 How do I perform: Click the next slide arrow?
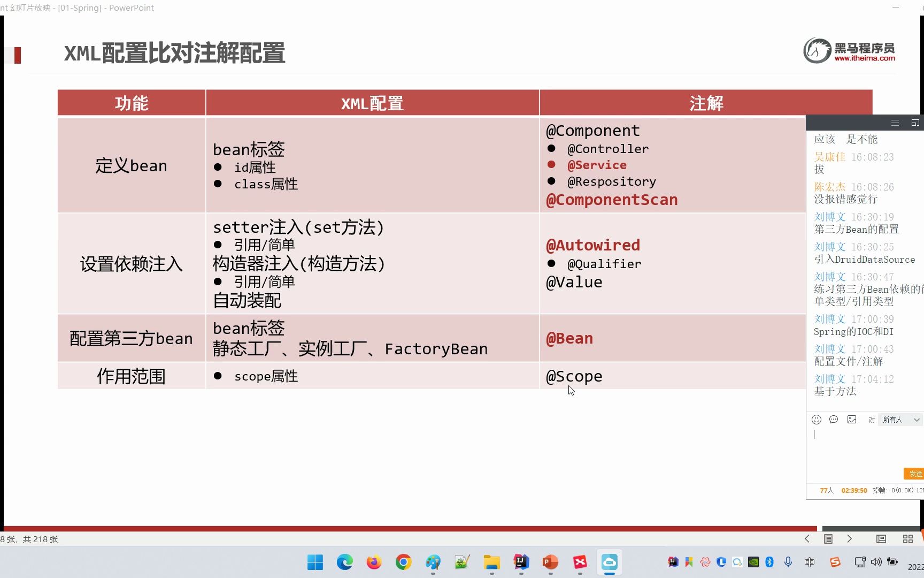pos(850,539)
